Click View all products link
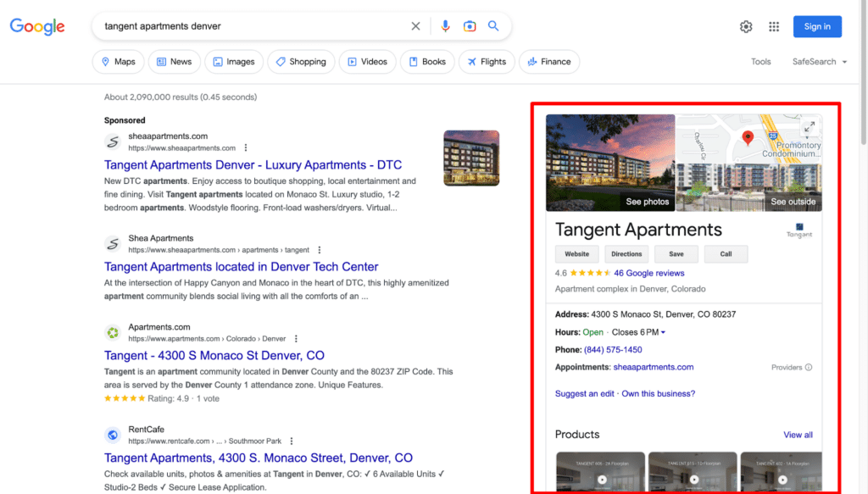Viewport: 868px width, 494px height. [798, 435]
